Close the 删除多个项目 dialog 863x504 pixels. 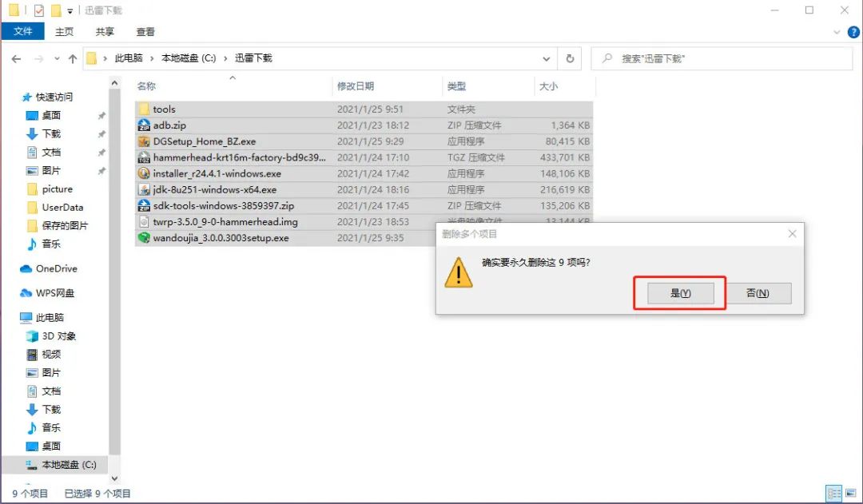792,234
